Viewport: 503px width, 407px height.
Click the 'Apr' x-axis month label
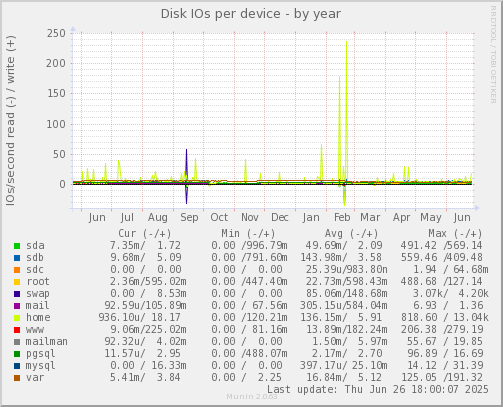tap(401, 218)
